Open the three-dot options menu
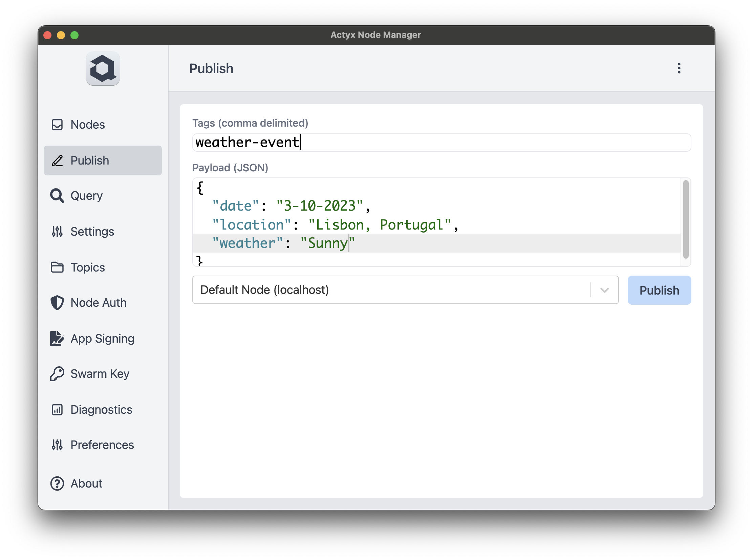The width and height of the screenshot is (753, 560). [x=679, y=68]
